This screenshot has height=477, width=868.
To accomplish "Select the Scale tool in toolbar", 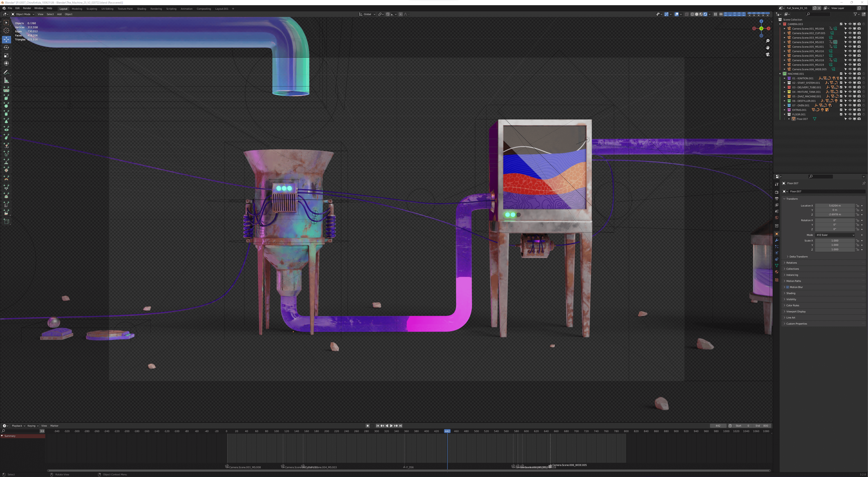I will (x=6, y=56).
